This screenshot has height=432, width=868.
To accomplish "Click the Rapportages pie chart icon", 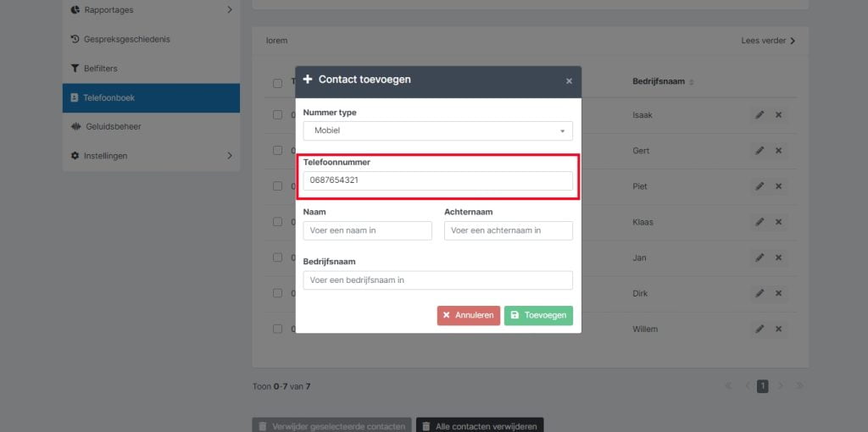I will (75, 10).
